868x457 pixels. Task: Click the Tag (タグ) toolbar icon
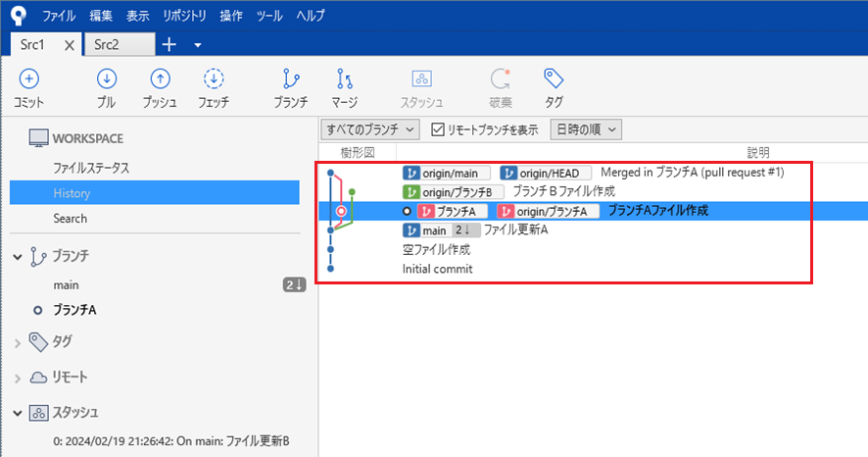(554, 78)
